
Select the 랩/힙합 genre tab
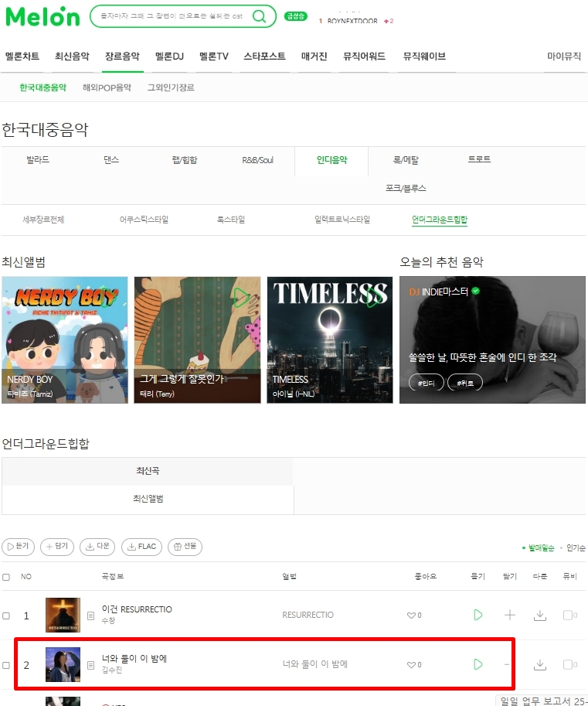(185, 160)
